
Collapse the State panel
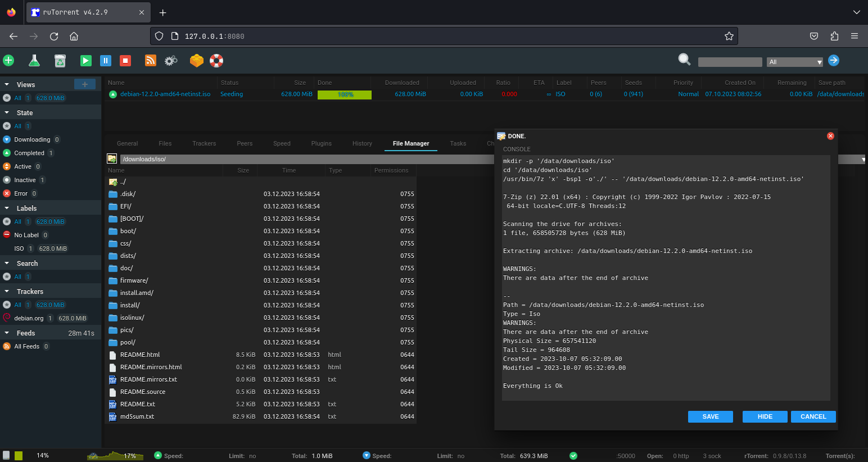tap(7, 112)
